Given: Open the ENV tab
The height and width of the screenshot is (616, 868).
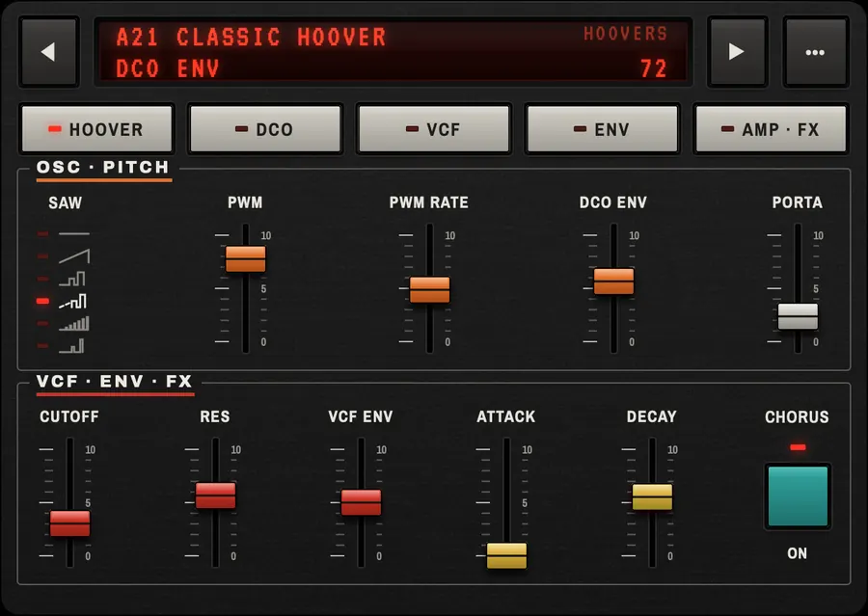Looking at the screenshot, I should 603,129.
